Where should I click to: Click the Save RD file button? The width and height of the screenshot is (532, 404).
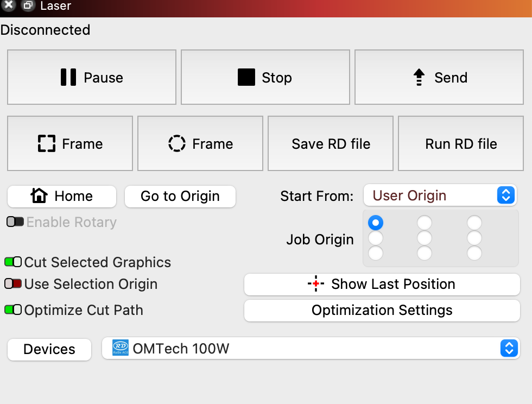[x=331, y=143]
